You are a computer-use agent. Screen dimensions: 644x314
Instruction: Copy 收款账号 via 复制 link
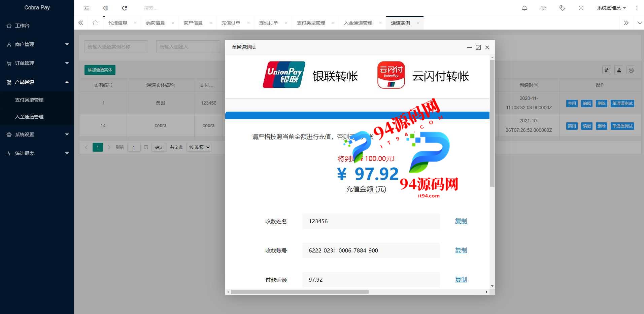461,250
